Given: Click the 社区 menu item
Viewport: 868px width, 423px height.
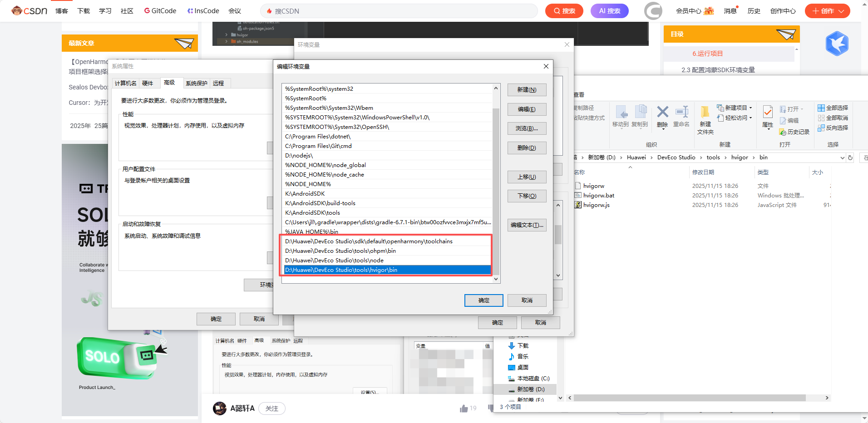Looking at the screenshot, I should coord(127,11).
